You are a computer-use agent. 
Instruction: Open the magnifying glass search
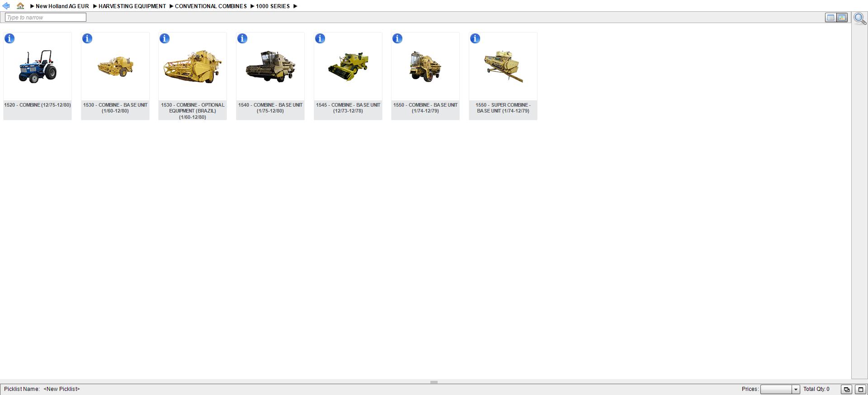860,19
